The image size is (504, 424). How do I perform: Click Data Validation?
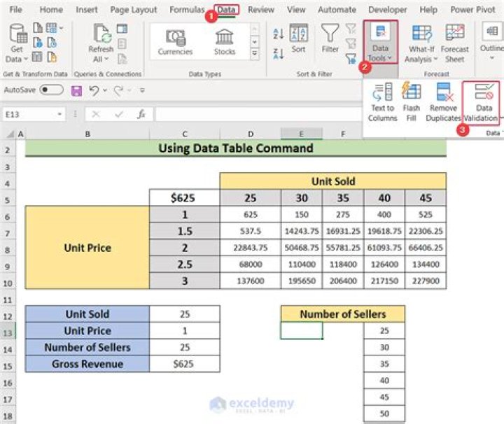click(x=481, y=103)
